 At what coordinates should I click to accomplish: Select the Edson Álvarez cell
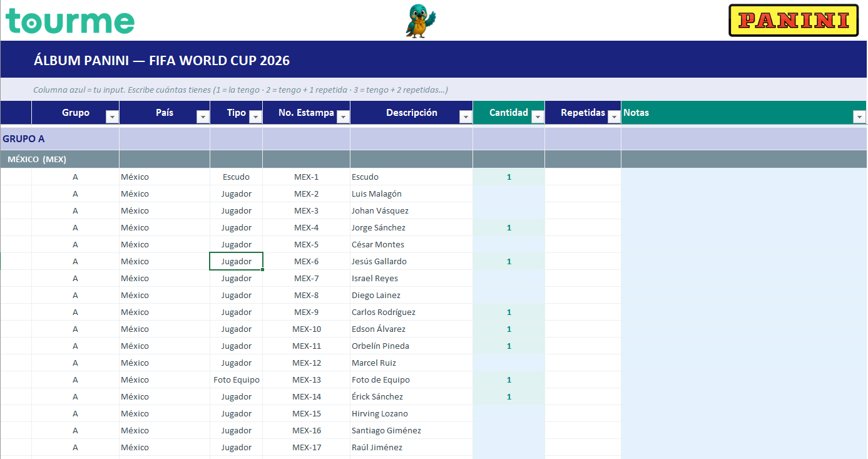[411, 329]
